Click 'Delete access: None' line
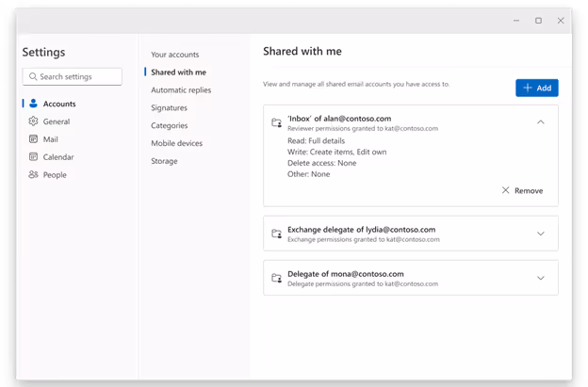The image size is (588, 387). [x=321, y=163]
